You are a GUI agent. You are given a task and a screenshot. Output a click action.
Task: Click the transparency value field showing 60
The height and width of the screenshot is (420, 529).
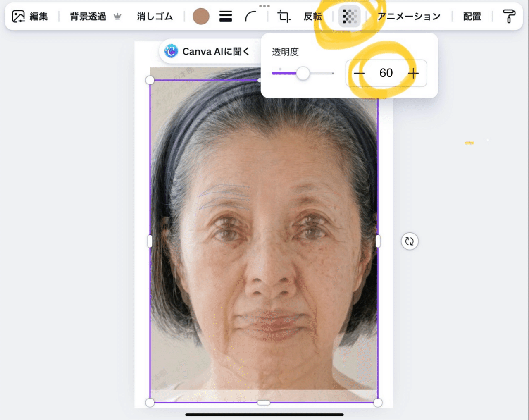[386, 73]
